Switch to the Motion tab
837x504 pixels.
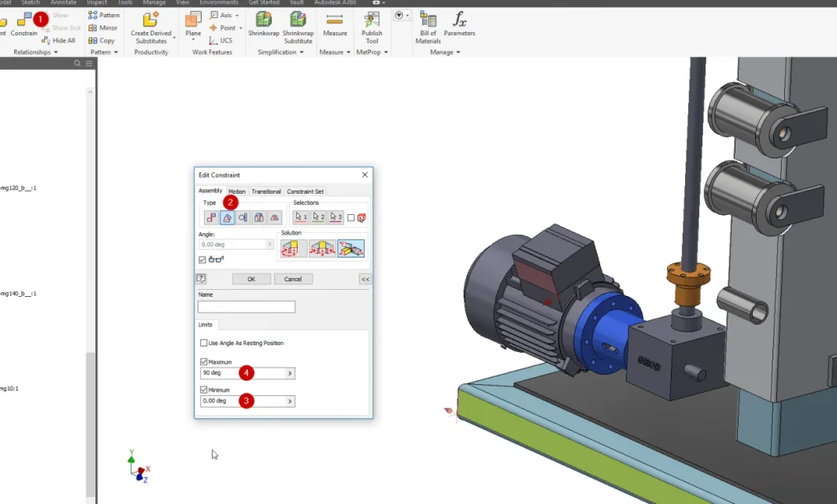pos(237,191)
